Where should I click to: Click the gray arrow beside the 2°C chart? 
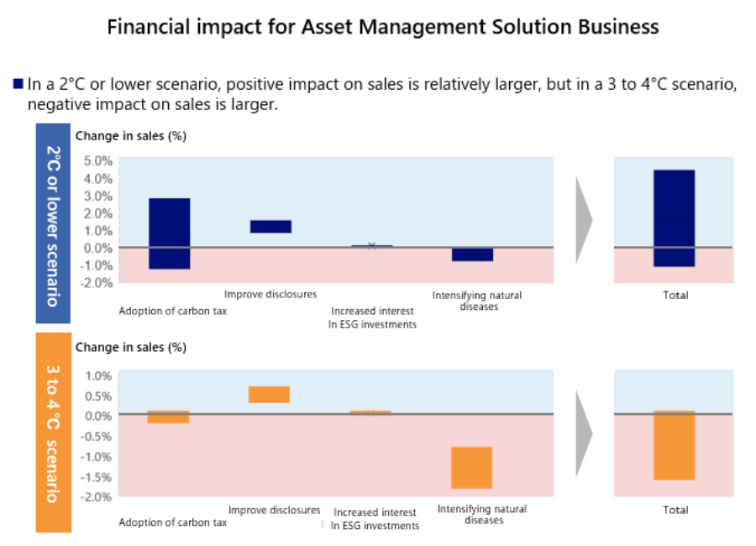(x=583, y=219)
